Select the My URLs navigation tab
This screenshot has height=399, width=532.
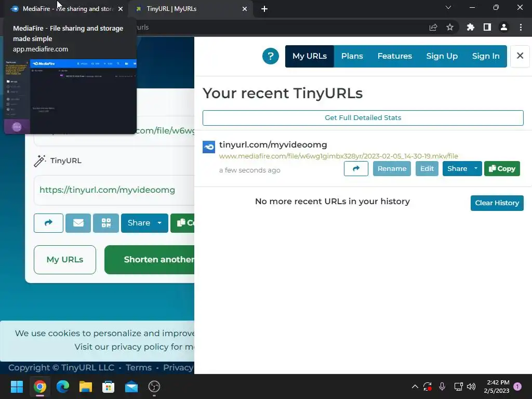click(x=310, y=56)
